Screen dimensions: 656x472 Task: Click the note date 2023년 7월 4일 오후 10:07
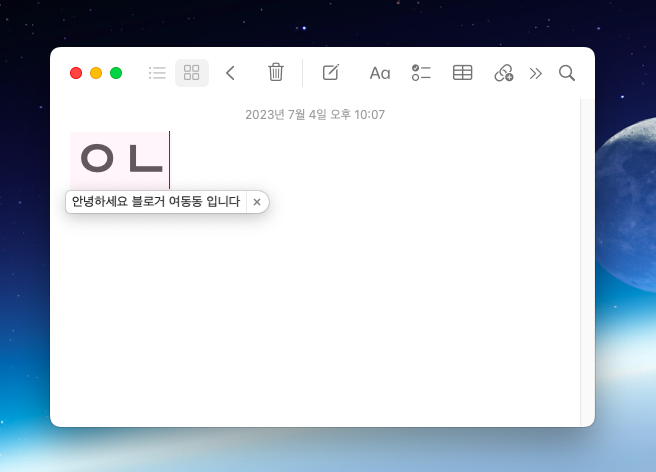click(x=315, y=115)
